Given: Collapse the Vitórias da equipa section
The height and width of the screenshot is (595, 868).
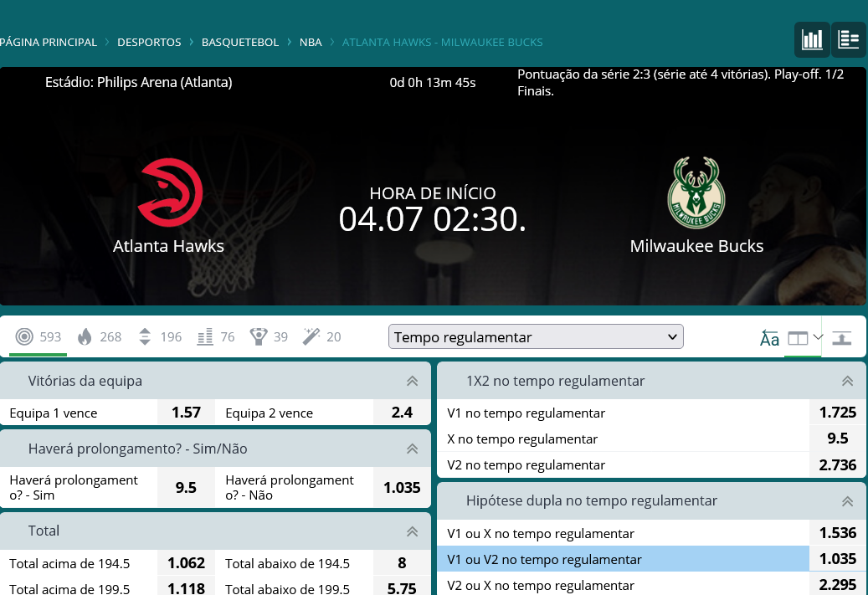Looking at the screenshot, I should tap(412, 381).
